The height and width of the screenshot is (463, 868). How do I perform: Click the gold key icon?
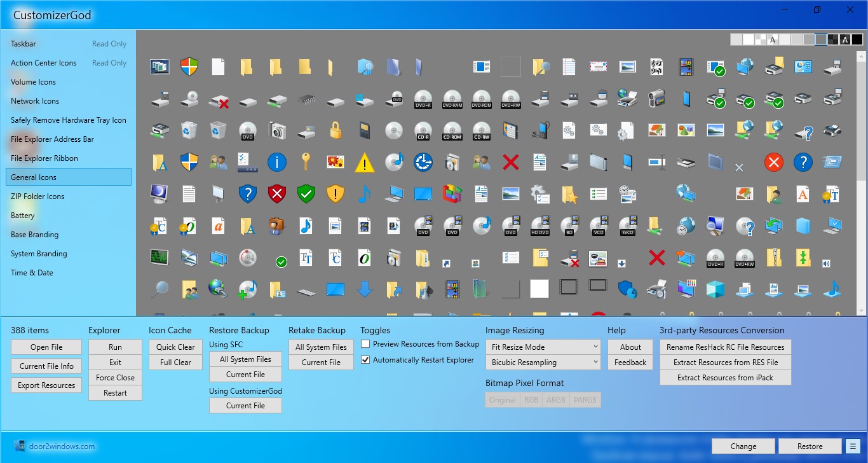[x=306, y=162]
